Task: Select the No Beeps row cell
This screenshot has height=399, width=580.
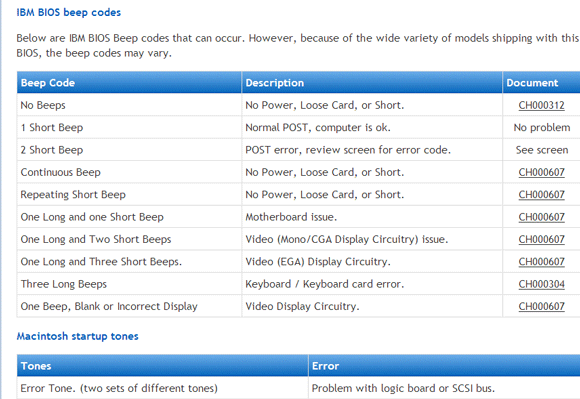Action: pyautogui.click(x=129, y=105)
